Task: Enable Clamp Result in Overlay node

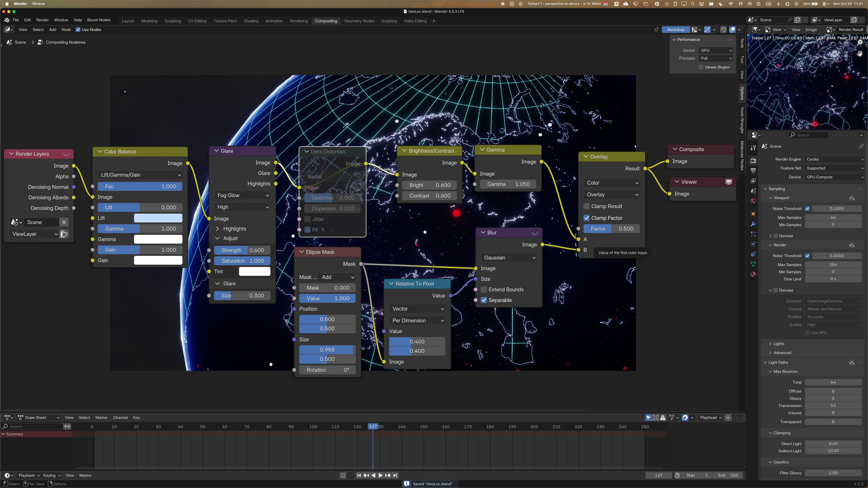Action: click(x=587, y=206)
